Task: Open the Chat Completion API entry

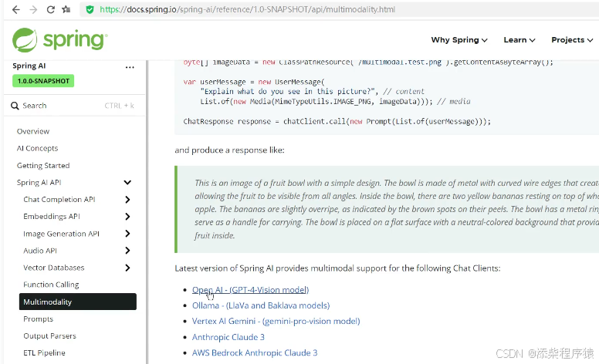Action: (59, 199)
